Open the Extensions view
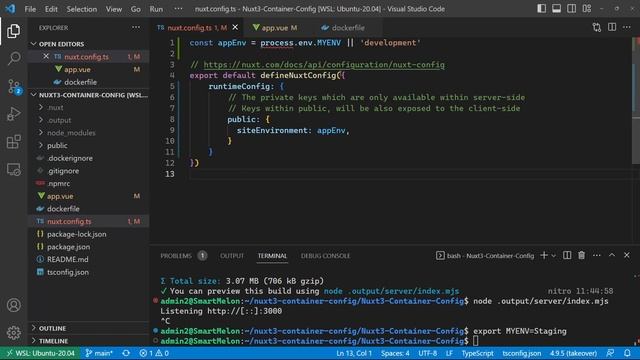 (13, 142)
